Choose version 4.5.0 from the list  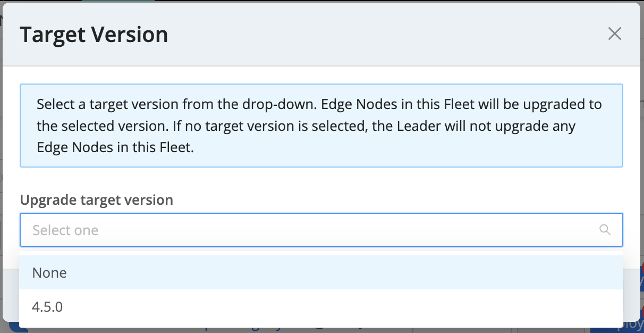47,306
